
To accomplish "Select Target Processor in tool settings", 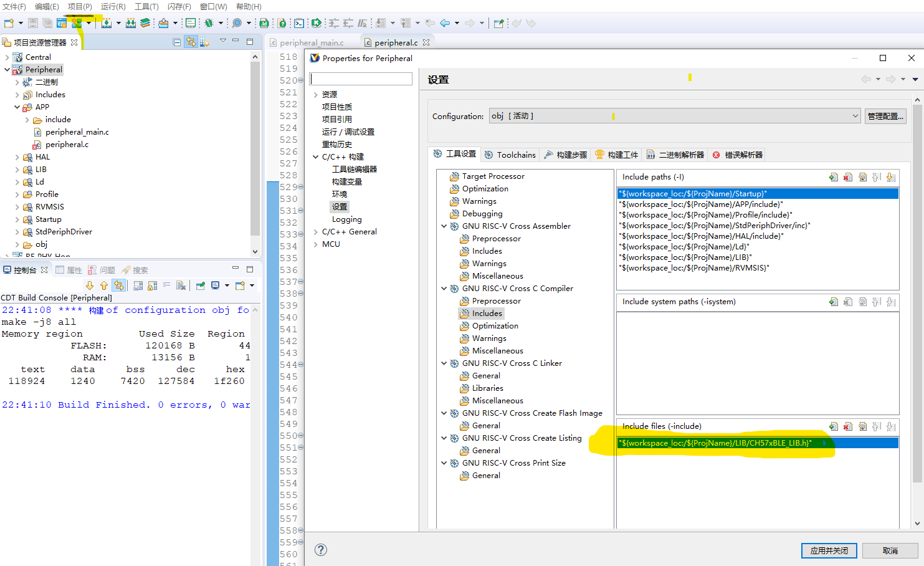I will [493, 176].
